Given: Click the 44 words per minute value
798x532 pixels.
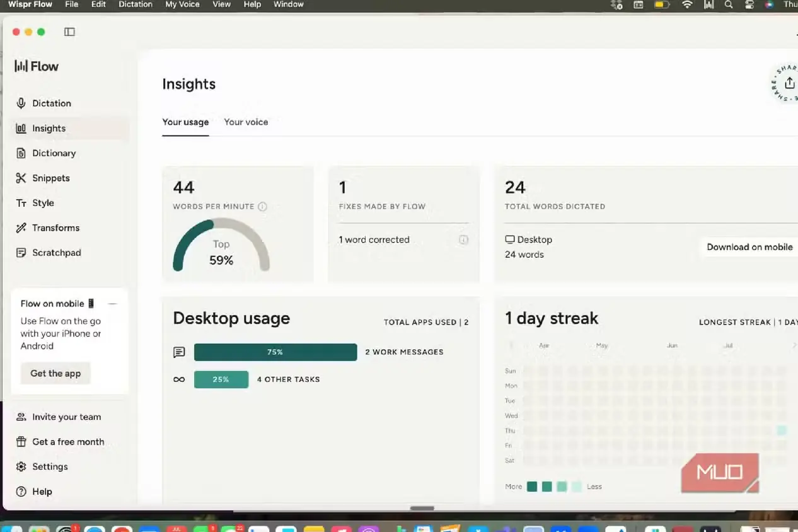Looking at the screenshot, I should (183, 187).
